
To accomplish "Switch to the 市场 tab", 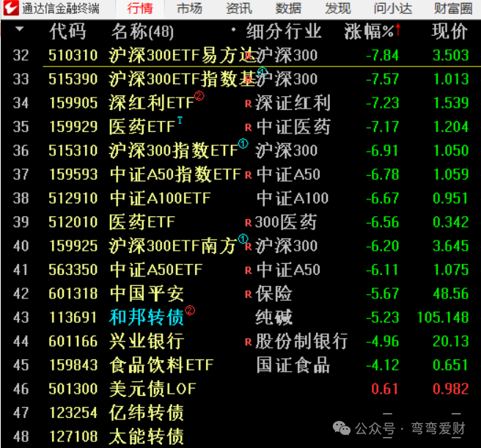I will pos(189,9).
